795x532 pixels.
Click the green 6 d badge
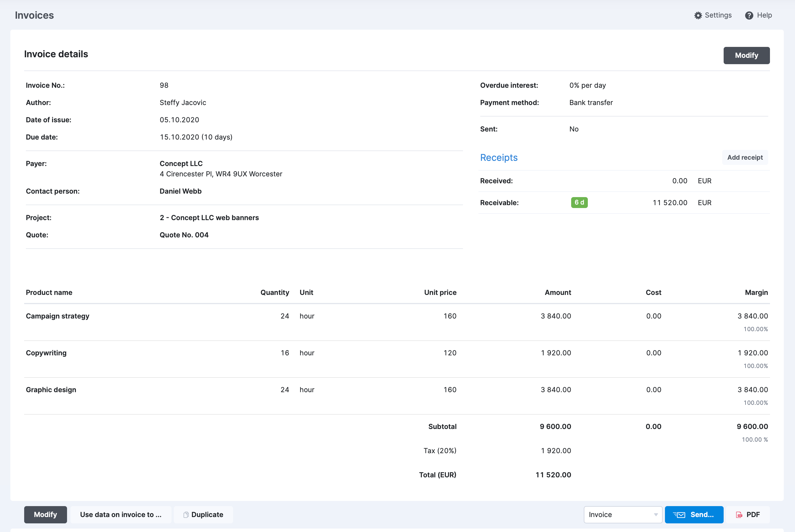pos(579,203)
